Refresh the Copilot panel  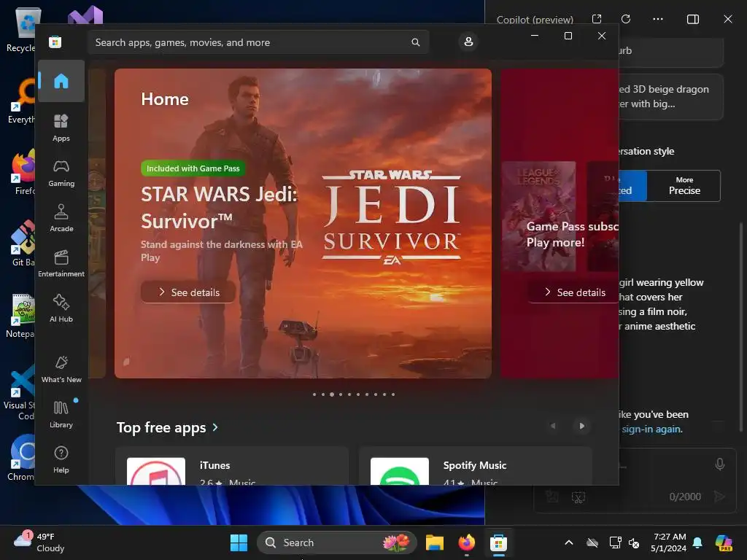click(626, 19)
